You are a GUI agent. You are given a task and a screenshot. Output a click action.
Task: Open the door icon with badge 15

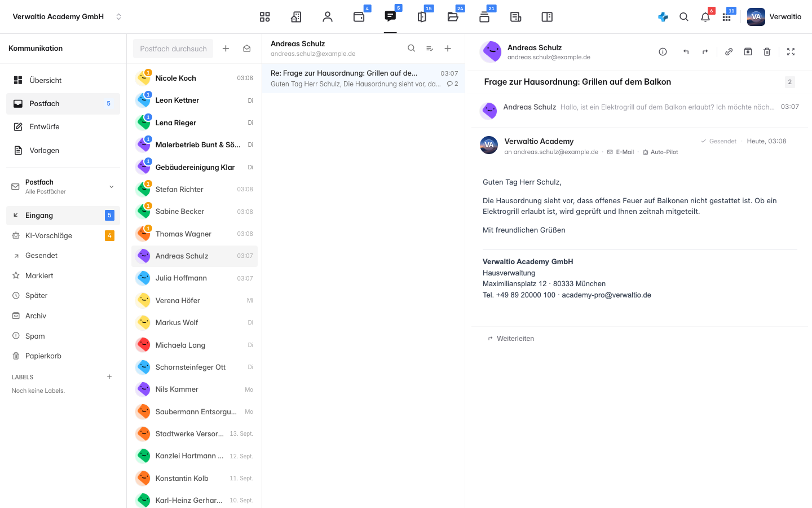[422, 17]
